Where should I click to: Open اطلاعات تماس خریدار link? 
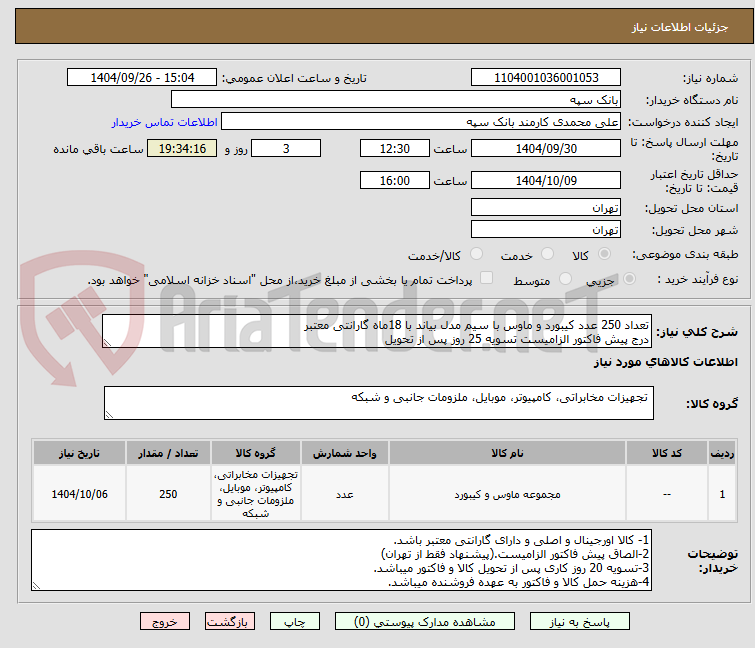tap(165, 122)
